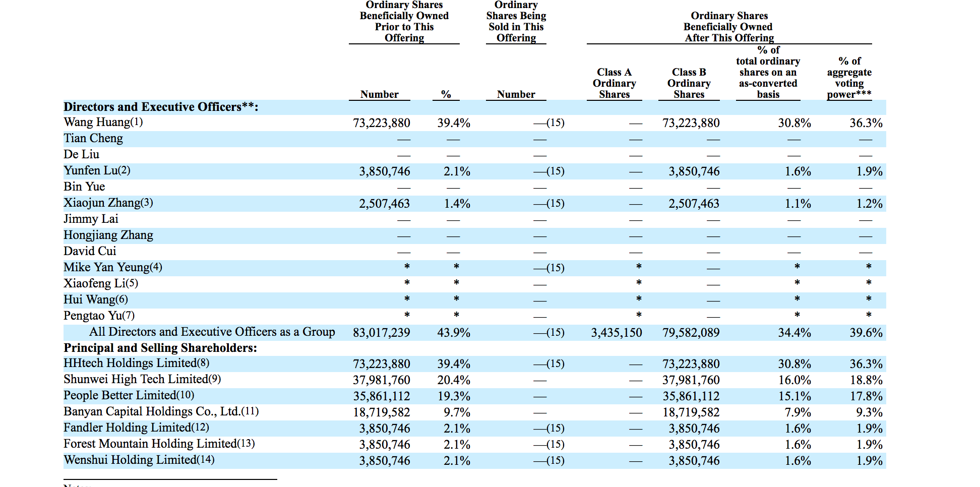Click Wang Huang's 36.3% voting power

866,123
